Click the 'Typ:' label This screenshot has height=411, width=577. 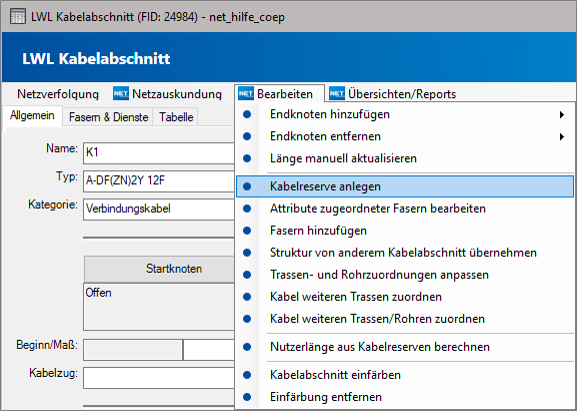67,177
